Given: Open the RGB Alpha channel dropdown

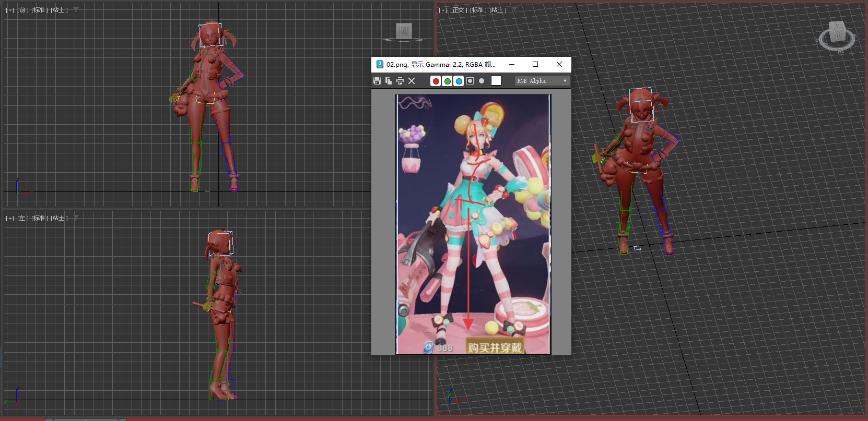Looking at the screenshot, I should 542,81.
